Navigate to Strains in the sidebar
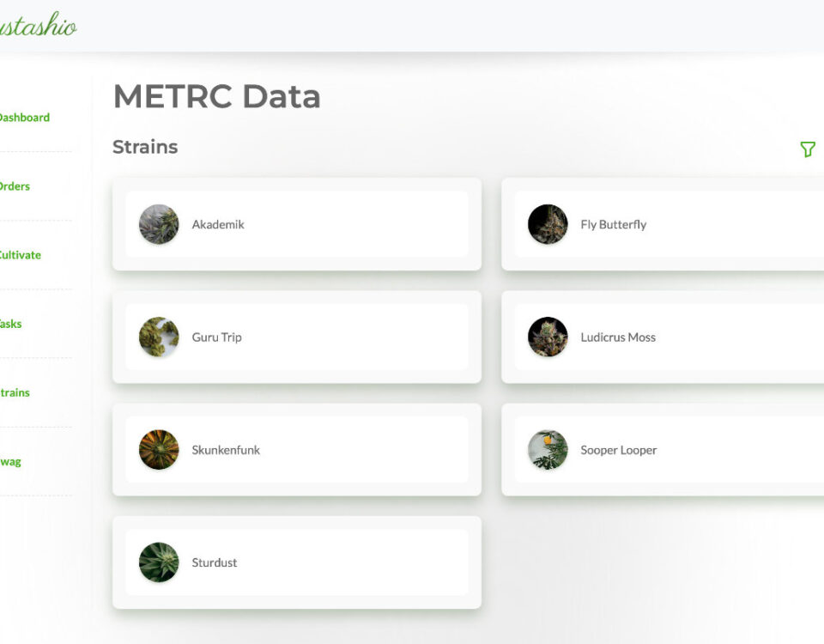Viewport: 824px width, 644px height. coord(15,392)
